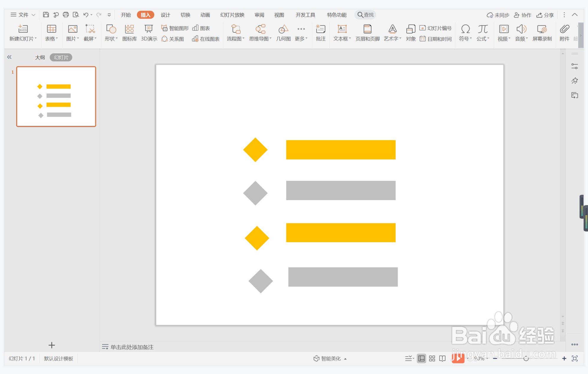Image resolution: width=588 pixels, height=374 pixels.
Task: Open the 幻灯片放映 slideshow tab
Action: (x=232, y=15)
